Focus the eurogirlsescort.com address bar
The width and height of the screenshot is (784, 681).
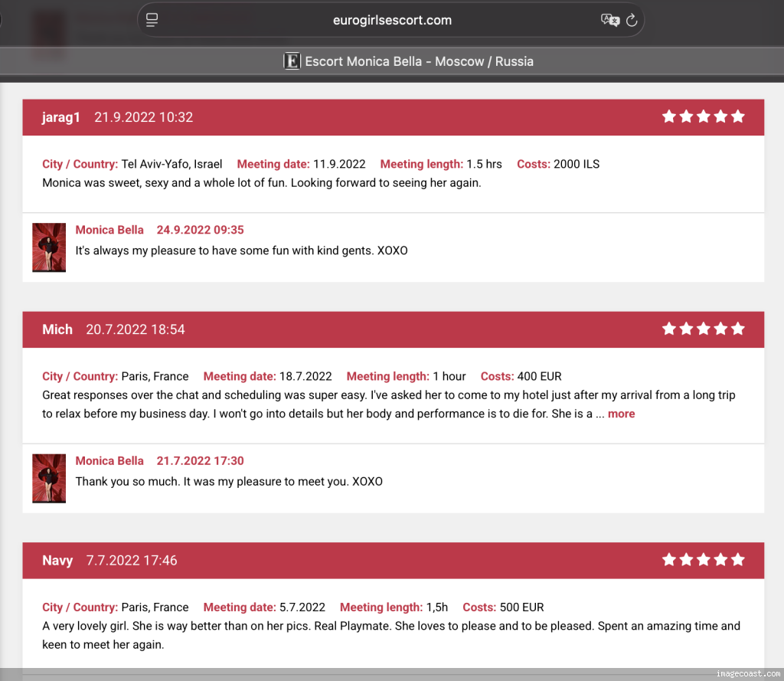[392, 20]
